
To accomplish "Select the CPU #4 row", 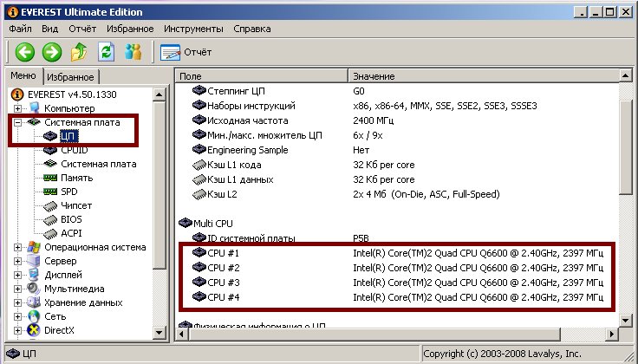I will point(399,297).
